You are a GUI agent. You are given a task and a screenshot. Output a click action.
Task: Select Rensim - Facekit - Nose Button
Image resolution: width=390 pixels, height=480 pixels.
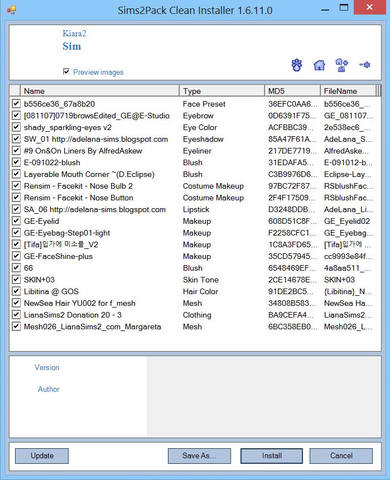tap(79, 197)
